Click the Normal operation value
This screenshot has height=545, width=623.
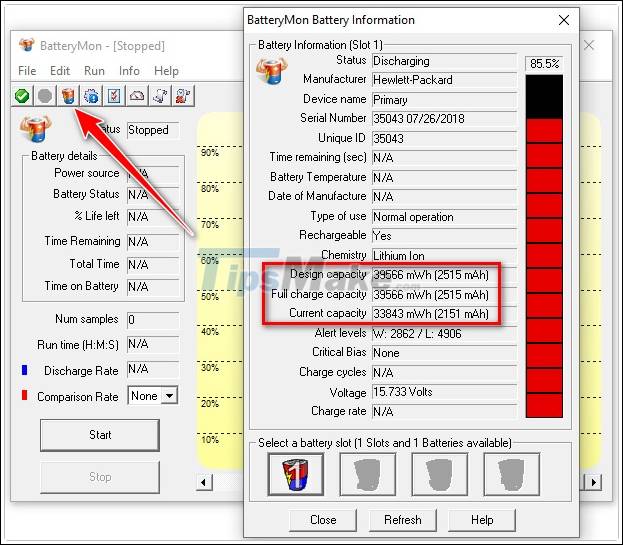444,217
